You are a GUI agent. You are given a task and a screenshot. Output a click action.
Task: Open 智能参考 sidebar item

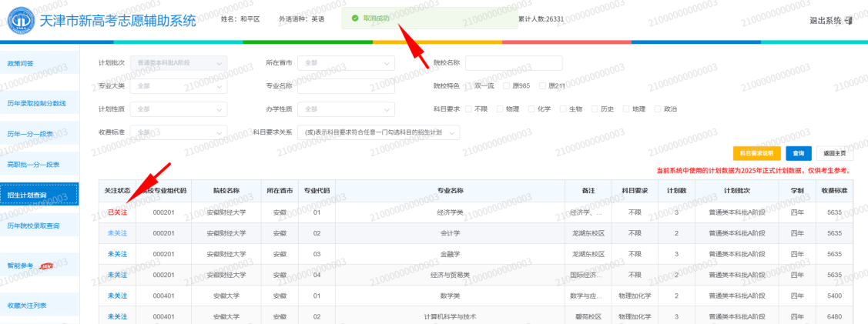[39, 266]
